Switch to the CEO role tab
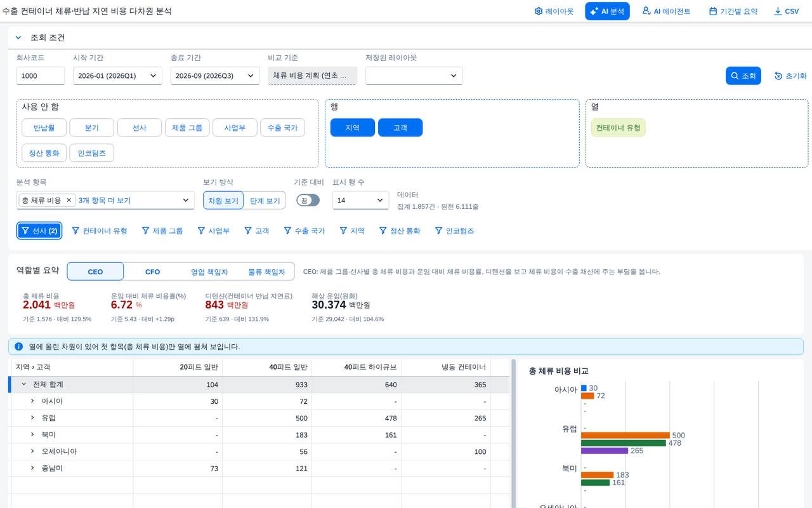Image resolution: width=812 pixels, height=508 pixels. [x=95, y=272]
